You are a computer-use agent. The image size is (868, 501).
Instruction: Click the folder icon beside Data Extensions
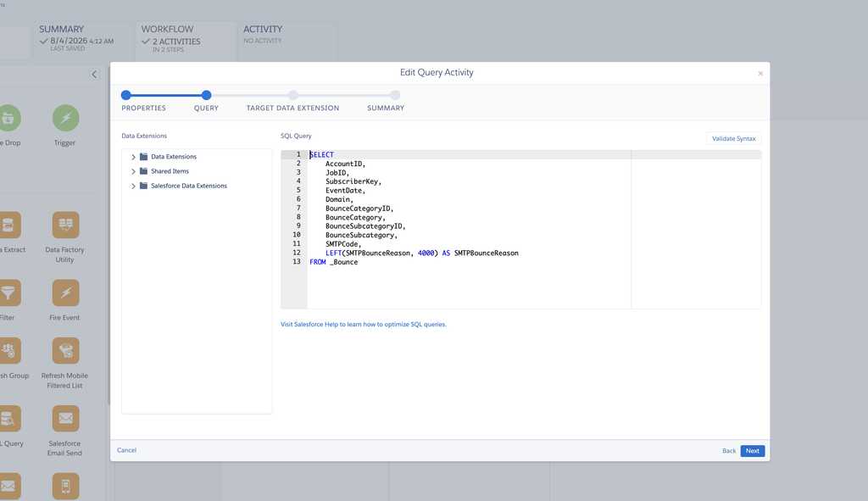click(143, 157)
